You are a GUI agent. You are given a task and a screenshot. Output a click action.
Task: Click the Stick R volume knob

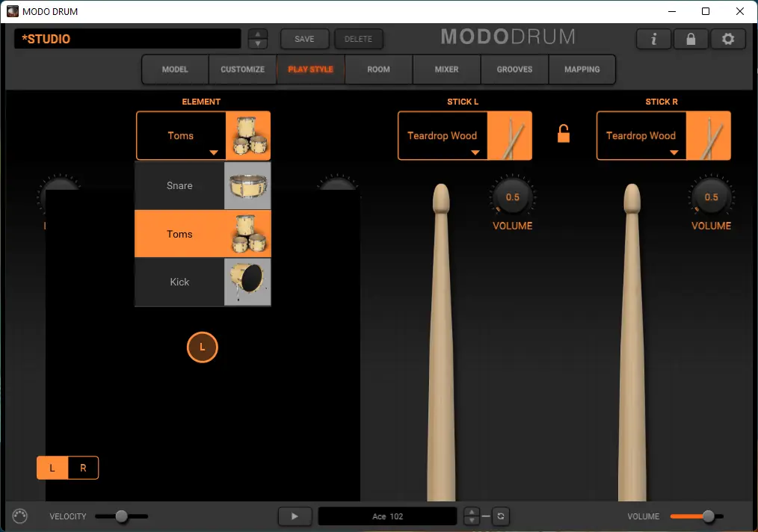click(711, 197)
